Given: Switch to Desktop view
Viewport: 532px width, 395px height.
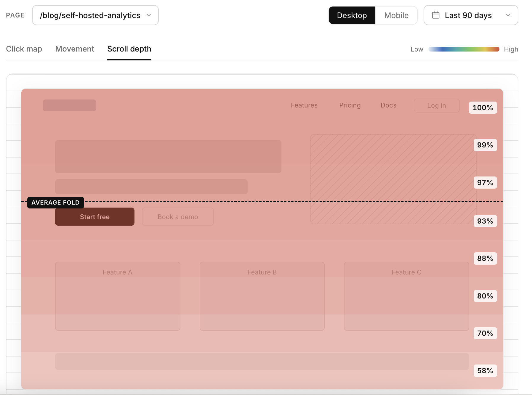Looking at the screenshot, I should click(352, 15).
